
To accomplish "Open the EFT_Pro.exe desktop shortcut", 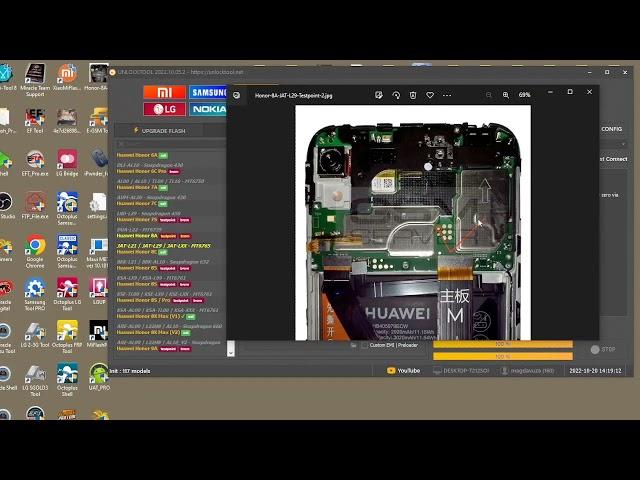I will 35,163.
